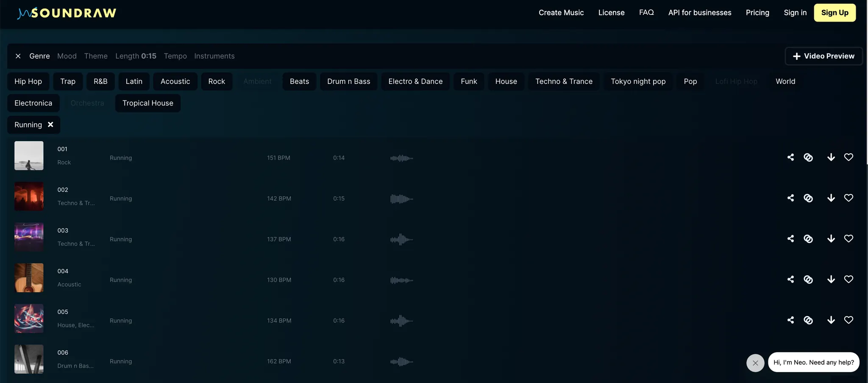Toggle the Rock genre filter

click(x=217, y=81)
